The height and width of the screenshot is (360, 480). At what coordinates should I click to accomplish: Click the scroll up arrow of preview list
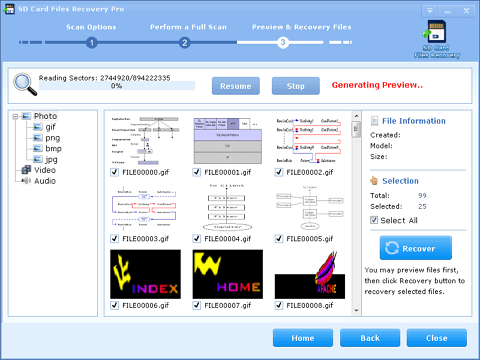point(356,116)
